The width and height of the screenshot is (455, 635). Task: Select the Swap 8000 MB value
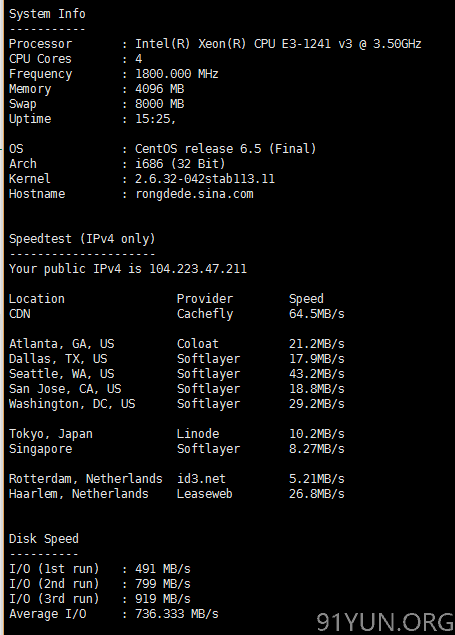click(x=159, y=104)
